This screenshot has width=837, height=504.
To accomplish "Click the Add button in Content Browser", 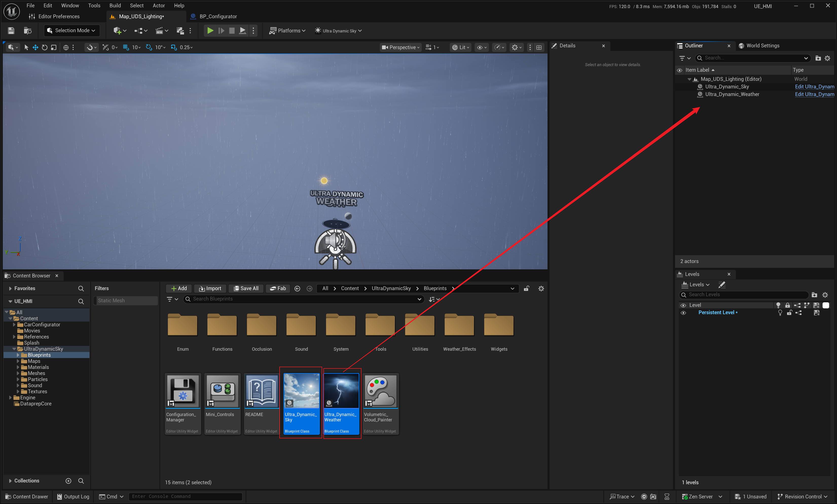I will (179, 288).
